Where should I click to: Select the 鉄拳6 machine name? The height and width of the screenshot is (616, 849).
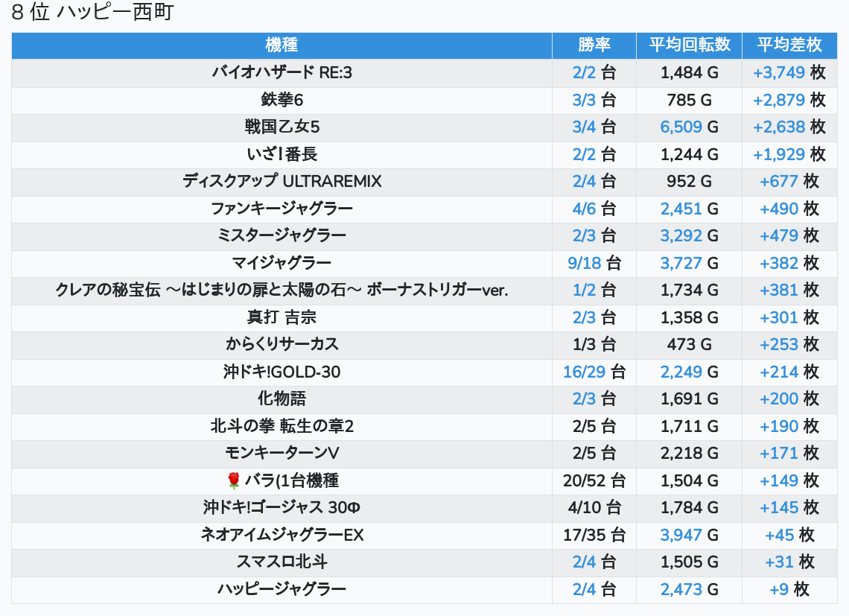[282, 100]
